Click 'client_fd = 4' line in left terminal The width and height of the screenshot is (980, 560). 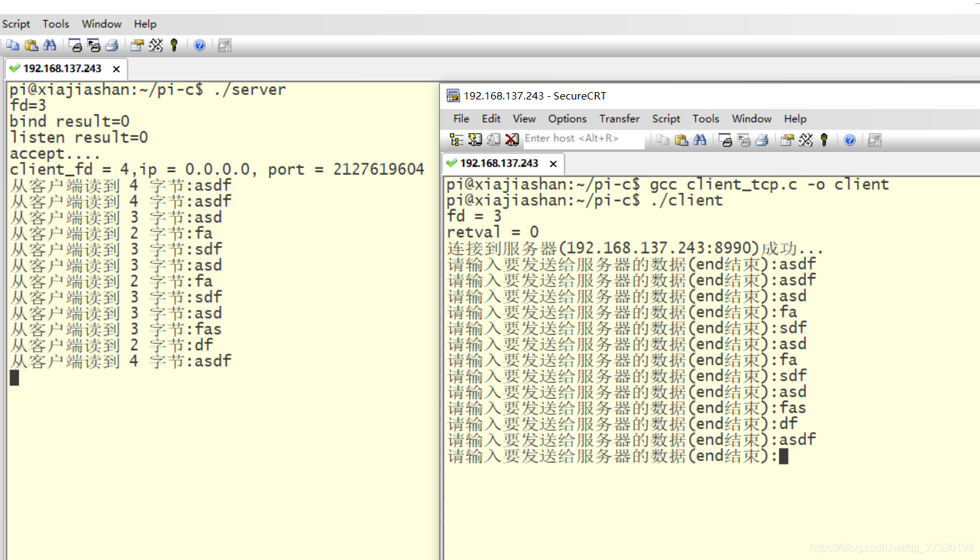coord(217,169)
